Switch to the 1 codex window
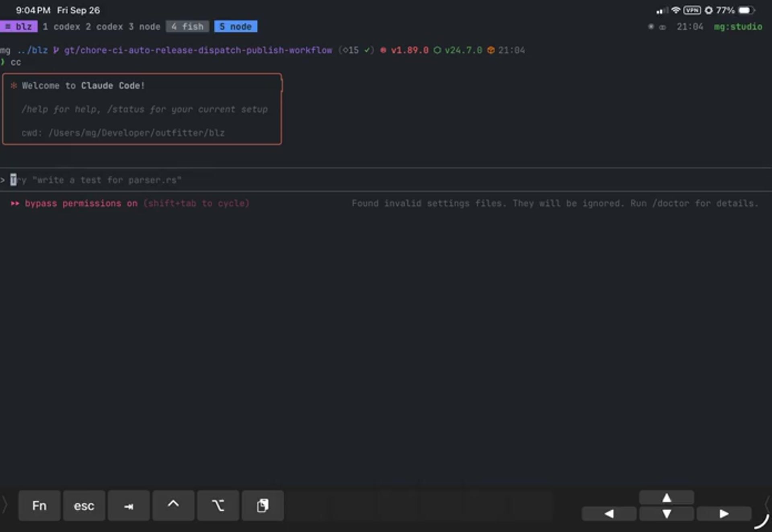 (x=62, y=27)
